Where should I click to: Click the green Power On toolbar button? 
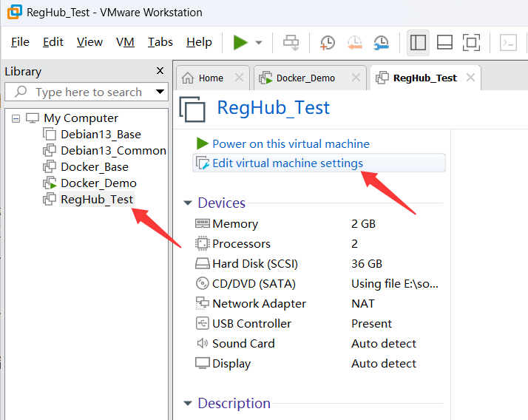[x=240, y=42]
